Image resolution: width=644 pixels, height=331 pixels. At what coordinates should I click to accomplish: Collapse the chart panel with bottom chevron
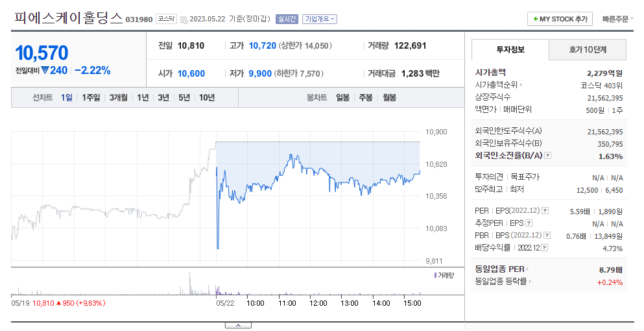pyautogui.click(x=238, y=326)
